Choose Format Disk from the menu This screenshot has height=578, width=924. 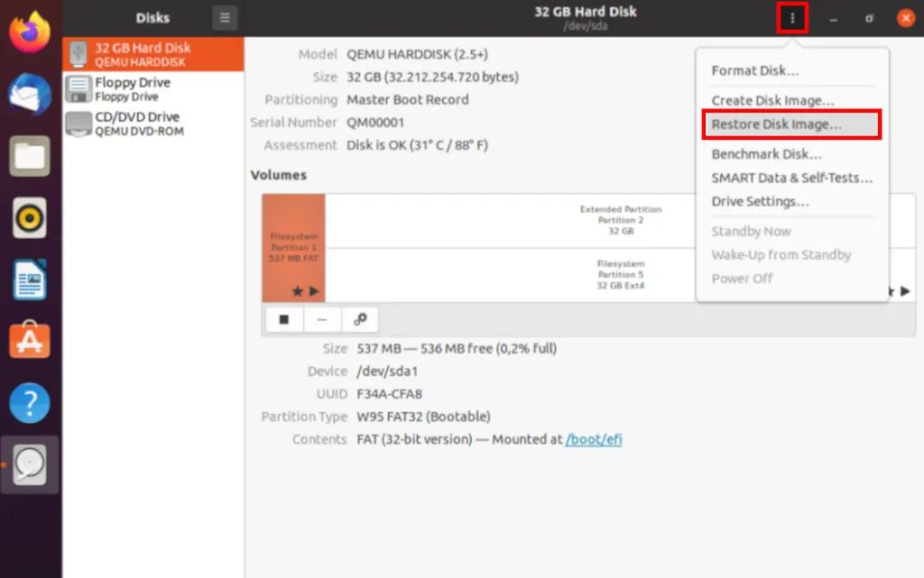click(x=754, y=71)
